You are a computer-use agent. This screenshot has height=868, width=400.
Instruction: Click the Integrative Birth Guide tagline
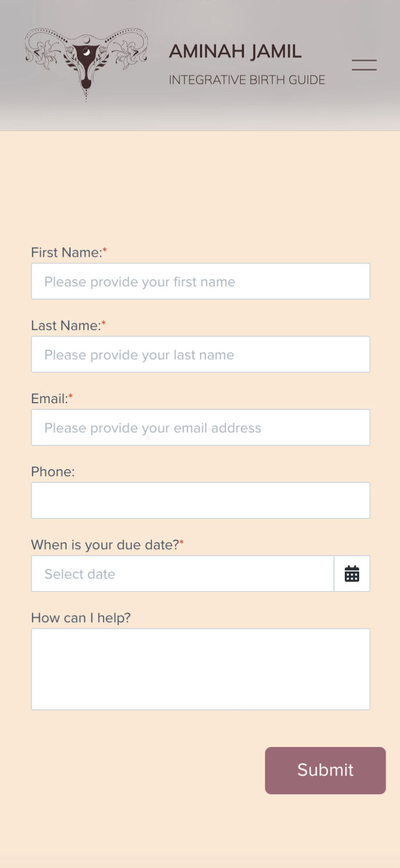[247, 80]
